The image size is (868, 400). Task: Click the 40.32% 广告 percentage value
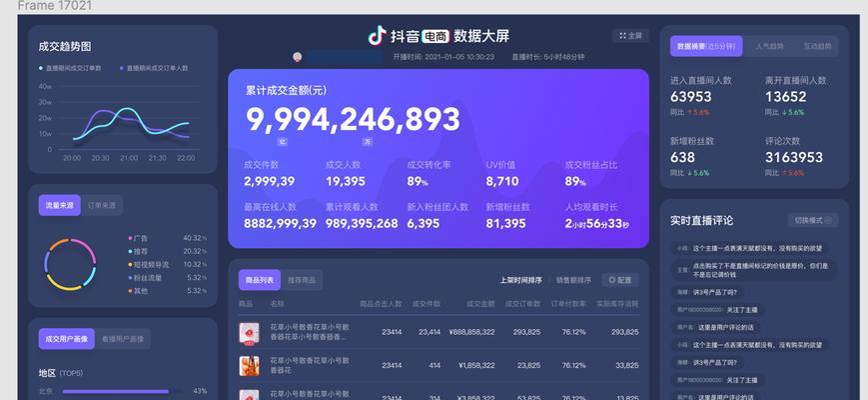[195, 238]
